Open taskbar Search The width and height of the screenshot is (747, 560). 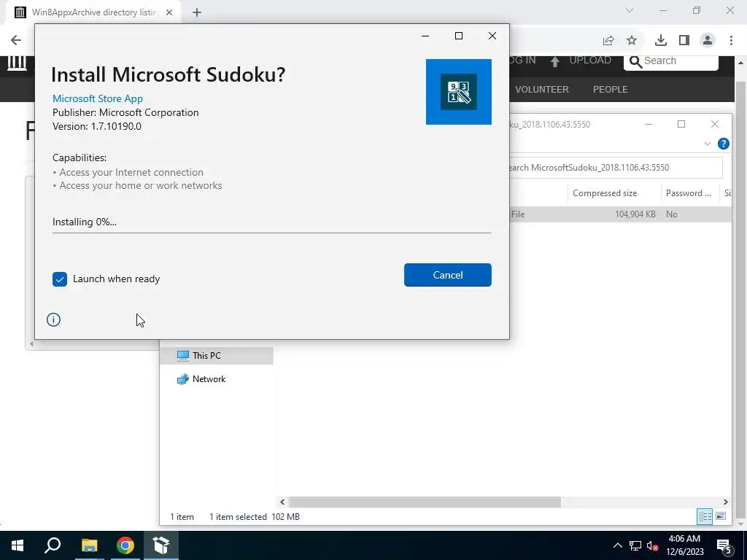tap(53, 545)
